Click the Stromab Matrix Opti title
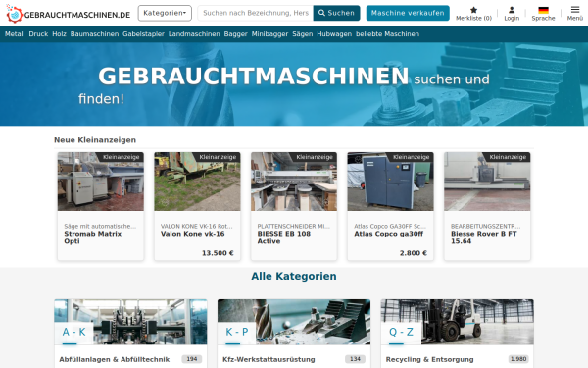Image resolution: width=588 pixels, height=368 pixels. [x=93, y=237]
